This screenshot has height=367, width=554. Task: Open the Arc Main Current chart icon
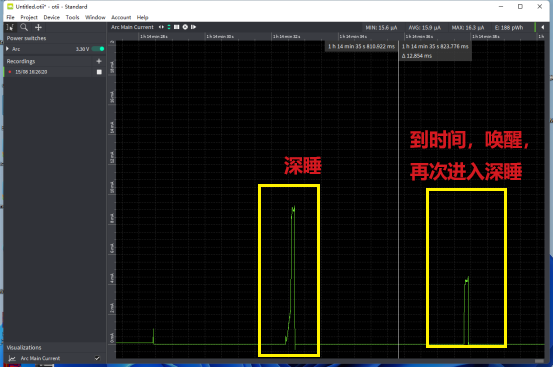pos(12,358)
